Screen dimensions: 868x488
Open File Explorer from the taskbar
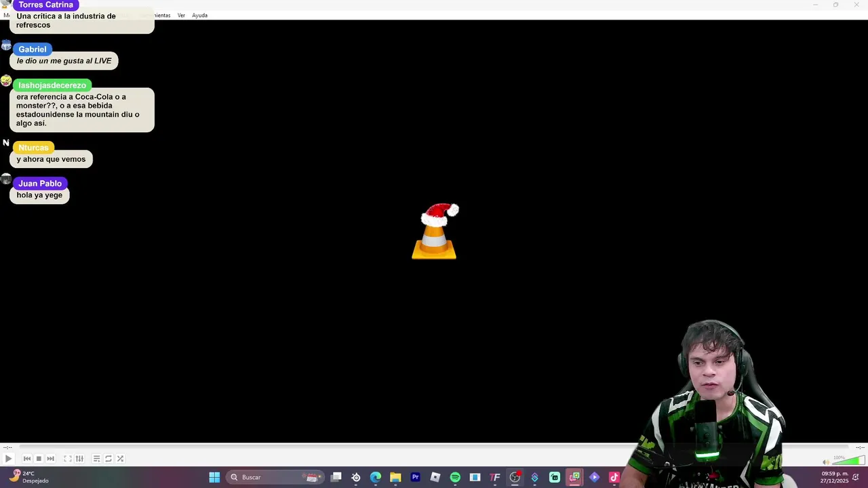(x=395, y=477)
